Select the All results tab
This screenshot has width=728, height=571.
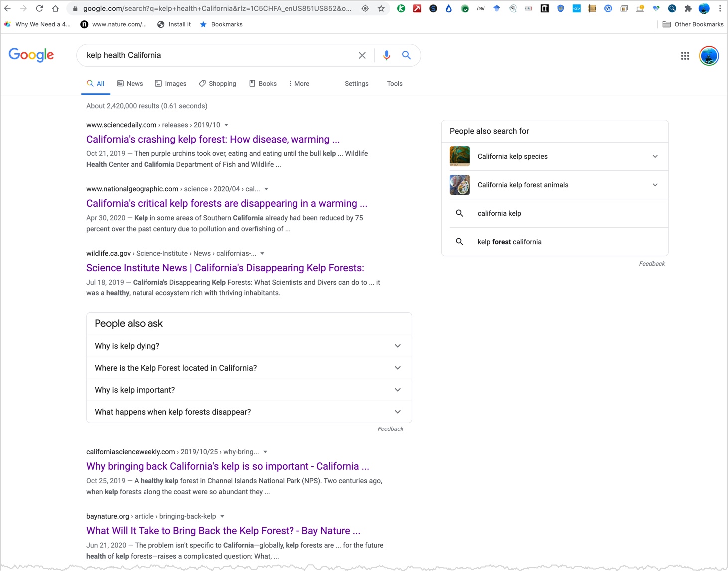[95, 84]
